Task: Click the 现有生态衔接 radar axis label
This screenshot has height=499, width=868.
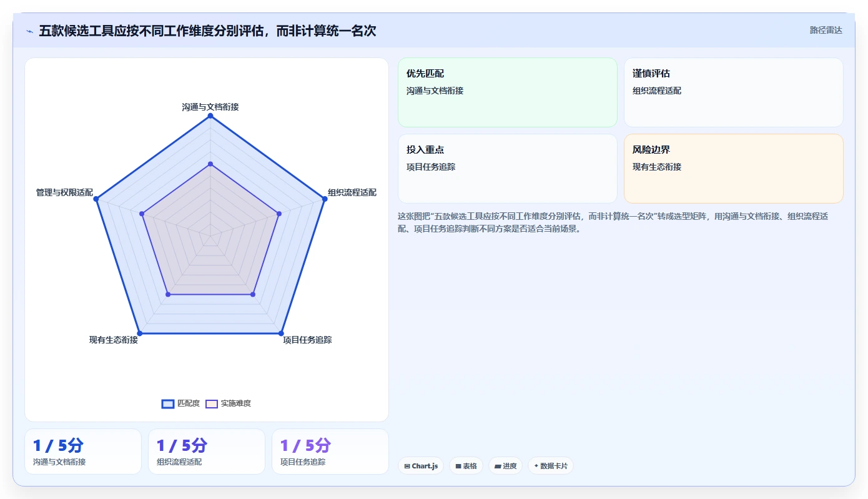Action: click(x=114, y=340)
